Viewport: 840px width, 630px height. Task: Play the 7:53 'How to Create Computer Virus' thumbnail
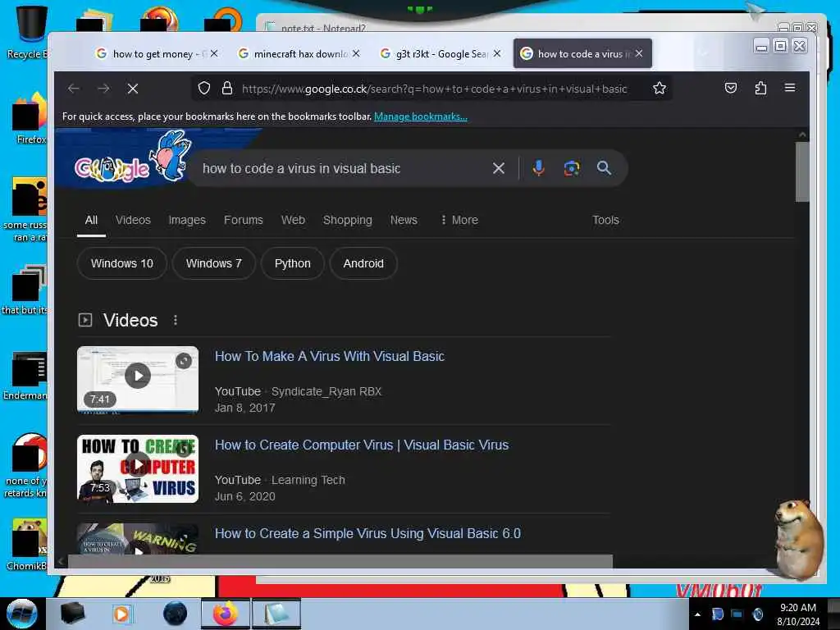coord(138,468)
